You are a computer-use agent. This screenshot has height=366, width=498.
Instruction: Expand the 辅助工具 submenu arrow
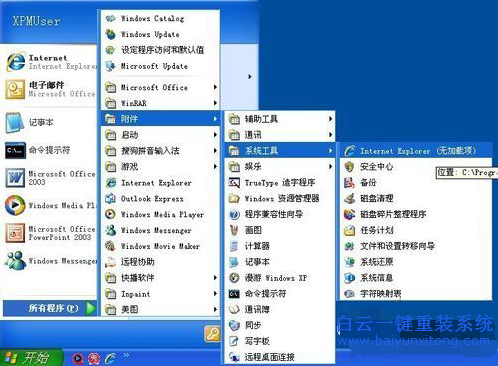tap(330, 119)
